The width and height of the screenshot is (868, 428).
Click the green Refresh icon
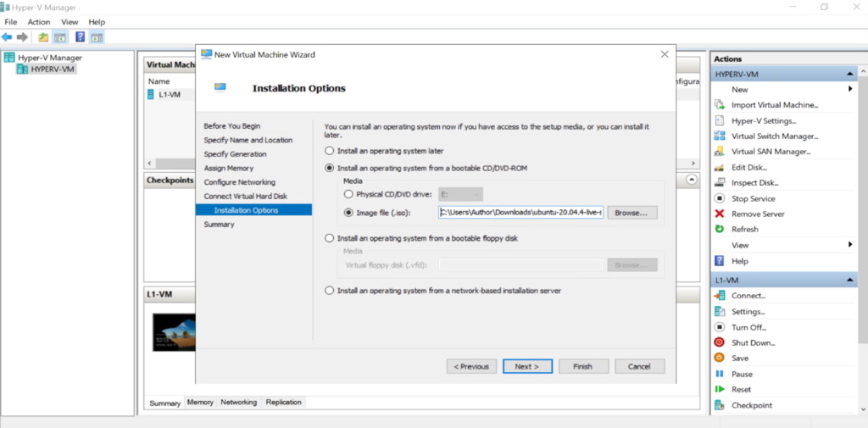720,229
